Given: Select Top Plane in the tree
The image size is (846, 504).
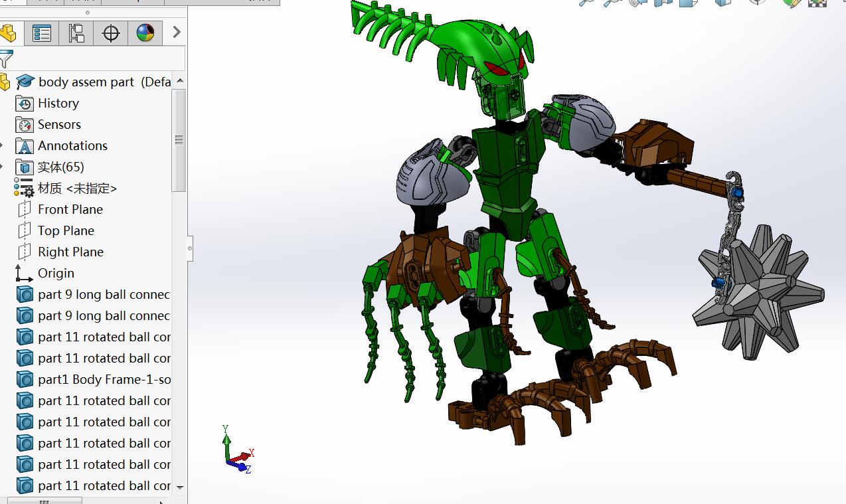Looking at the screenshot, I should pyautogui.click(x=66, y=231).
